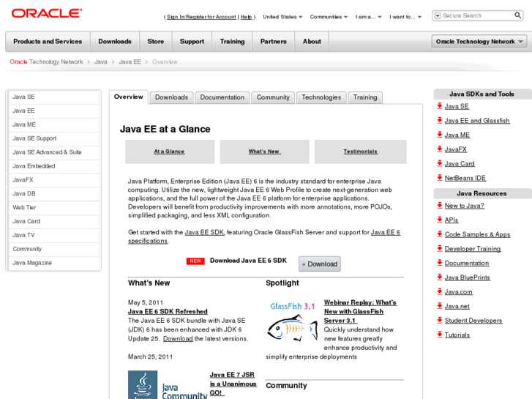The image size is (532, 399).
Task: Select Java TV in the sidebar
Action: coord(54,235)
